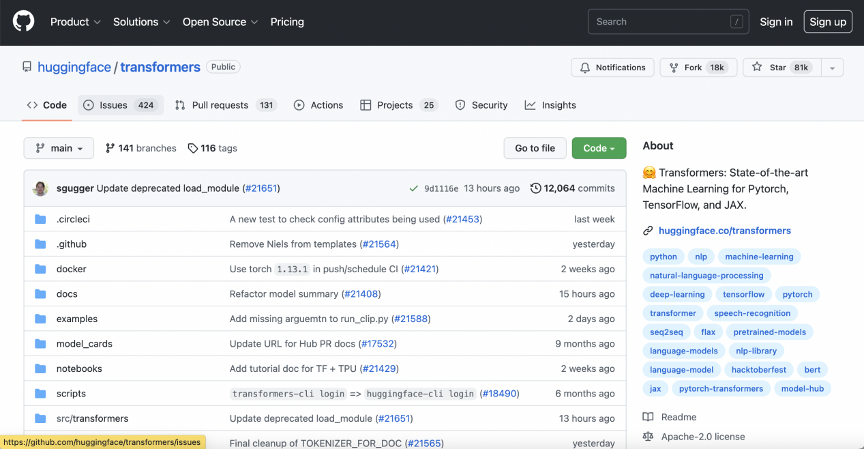Open the docker folder
The image size is (864, 449).
point(71,269)
